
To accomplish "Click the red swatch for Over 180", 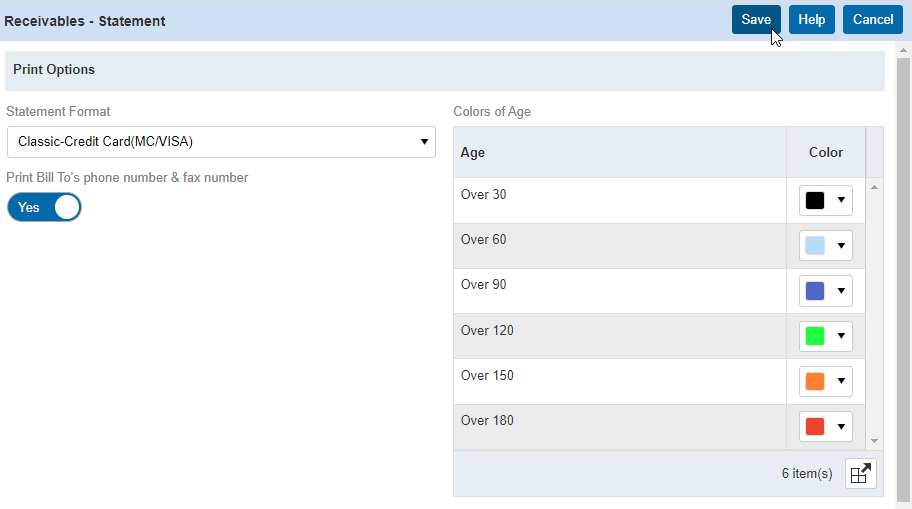I will pyautogui.click(x=815, y=427).
